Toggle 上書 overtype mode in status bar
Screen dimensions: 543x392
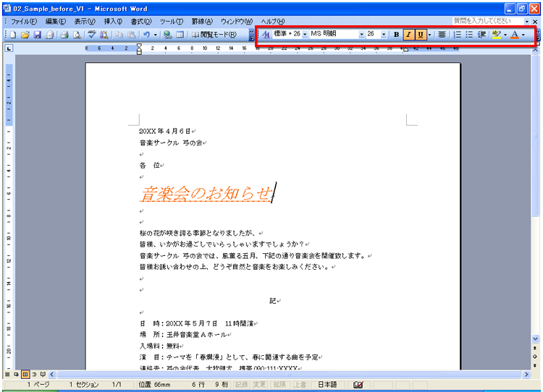click(300, 385)
